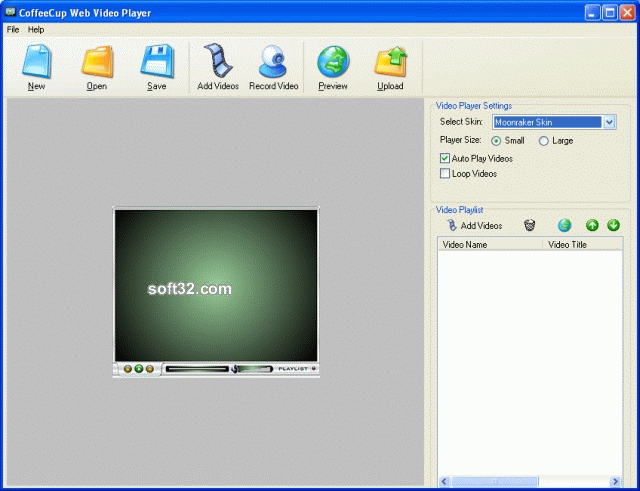Click Add Videos in the Video Playlist panel
Image resolution: width=640 pixels, height=491 pixels.
click(x=474, y=225)
